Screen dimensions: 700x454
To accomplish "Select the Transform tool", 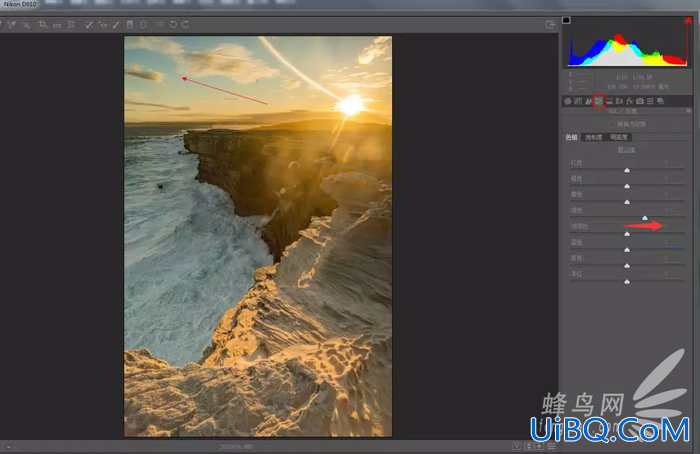I will coord(71,25).
